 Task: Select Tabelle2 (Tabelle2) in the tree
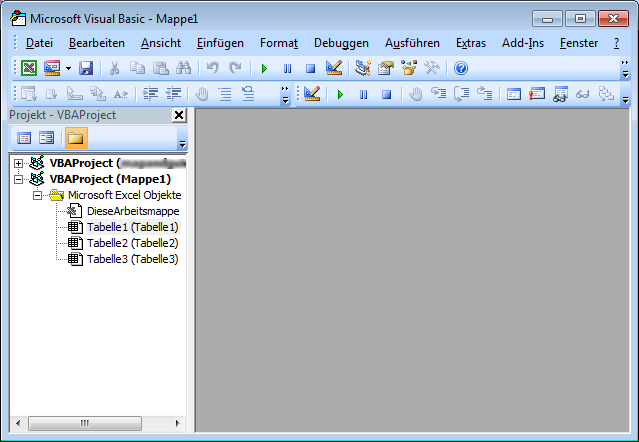pyautogui.click(x=132, y=243)
